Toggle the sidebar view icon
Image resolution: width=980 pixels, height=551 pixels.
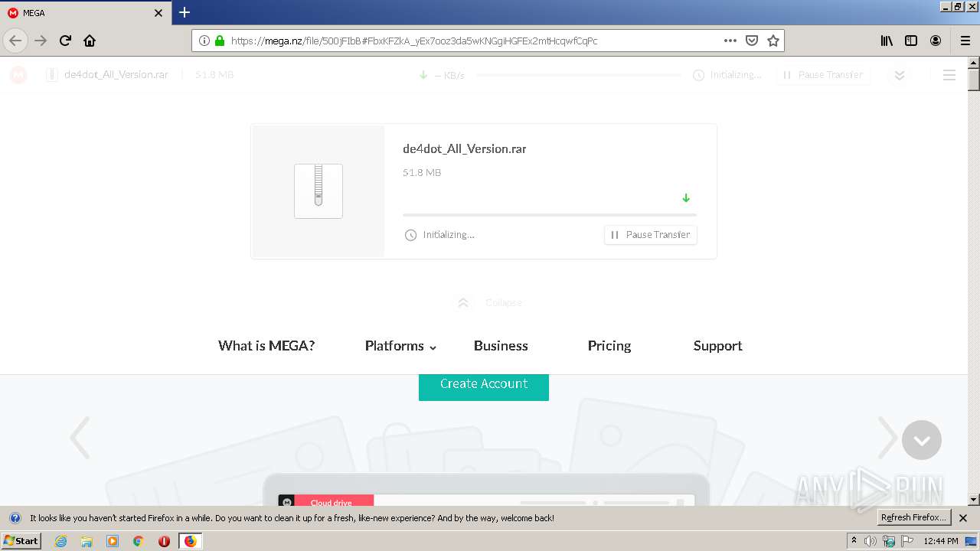tap(911, 41)
